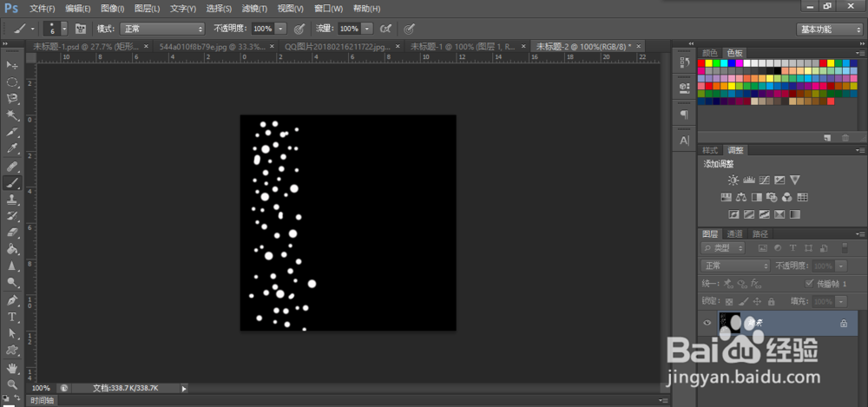This screenshot has width=868, height=407.
Task: Select the pure red swatch
Action: (701, 63)
